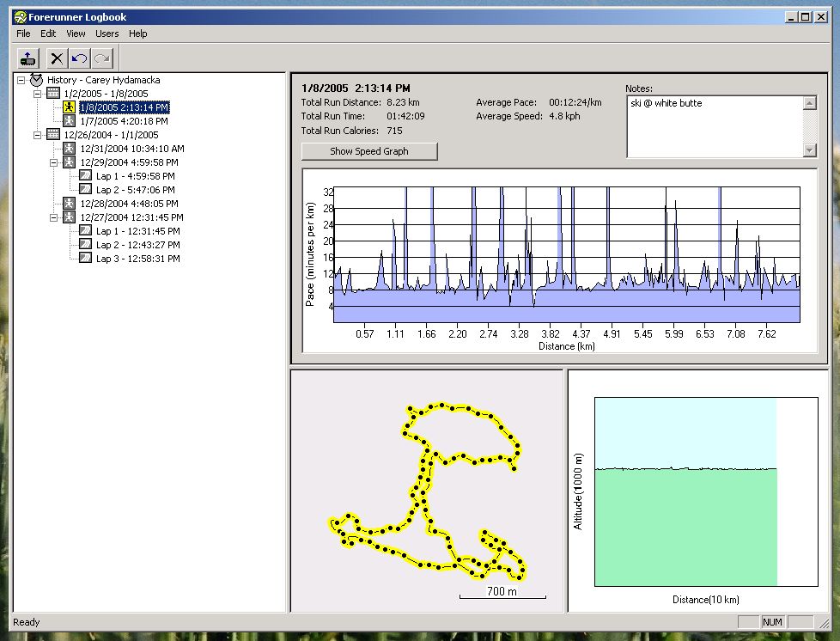Click lap icon for Lap 2 - 5:47:06 PM
The height and width of the screenshot is (641, 840).
point(85,189)
